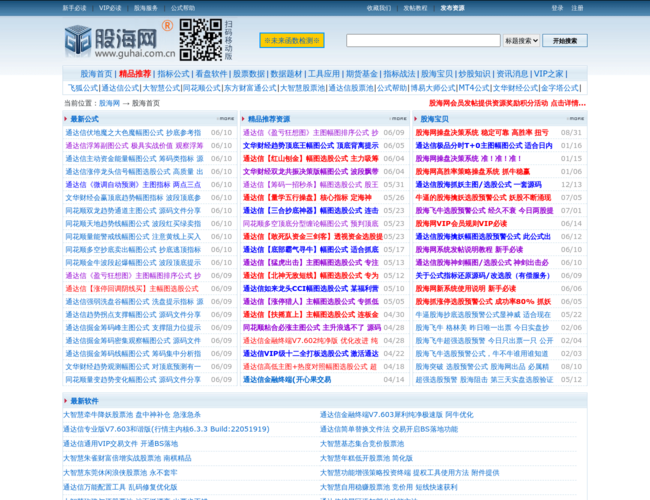Go to 股票数据 in the main menu
Screen dimensions: 650x500
click(249, 74)
